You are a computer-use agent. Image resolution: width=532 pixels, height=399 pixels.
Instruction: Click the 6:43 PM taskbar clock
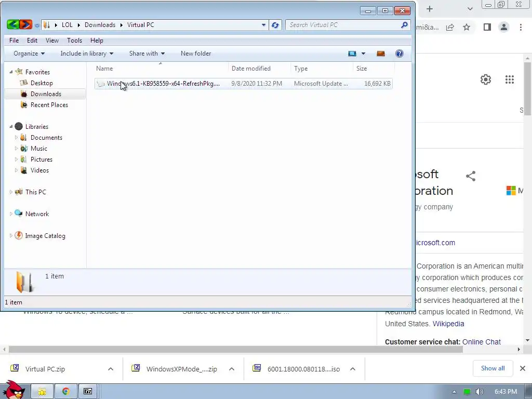coord(506,392)
